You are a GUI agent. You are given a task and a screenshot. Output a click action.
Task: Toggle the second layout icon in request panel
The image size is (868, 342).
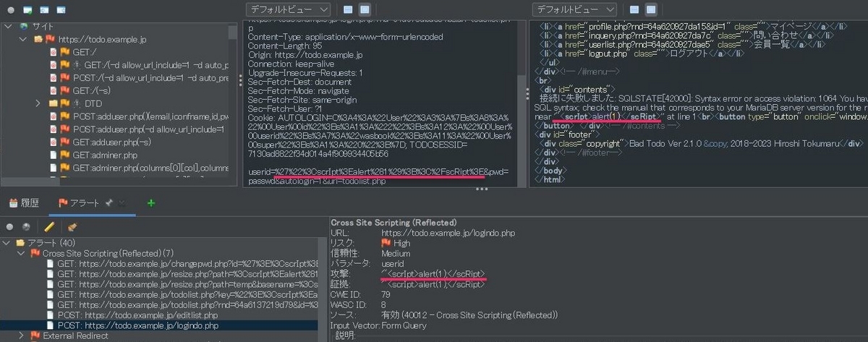[365, 9]
